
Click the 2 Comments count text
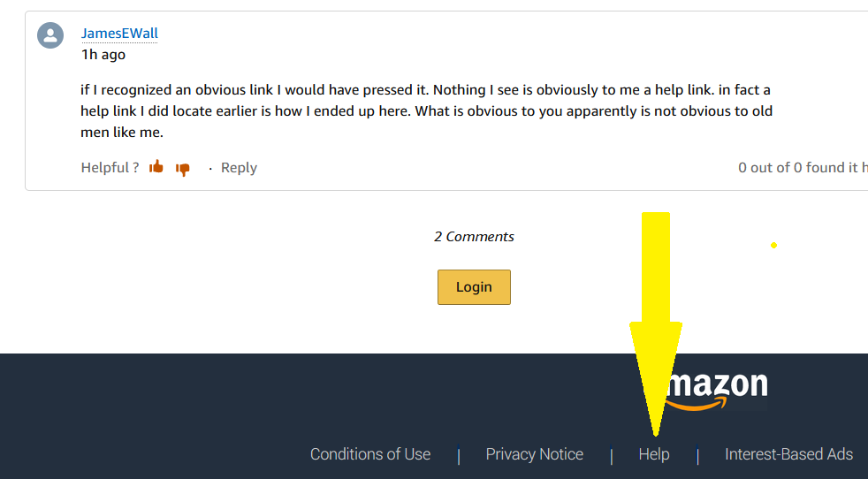click(474, 237)
